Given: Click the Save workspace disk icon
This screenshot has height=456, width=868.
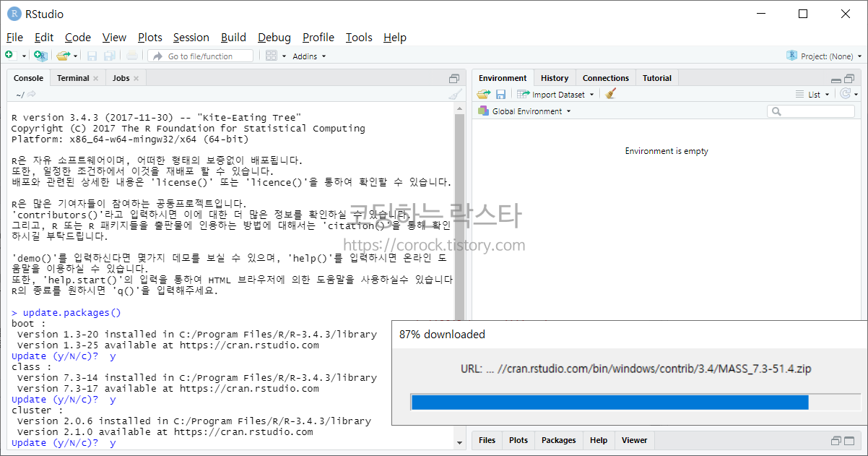Looking at the screenshot, I should point(500,94).
